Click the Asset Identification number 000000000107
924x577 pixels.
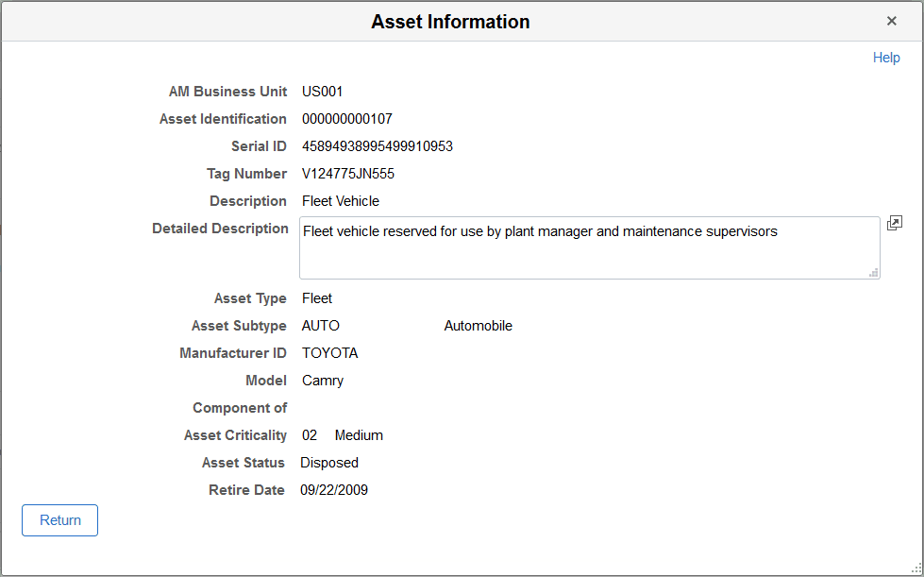pos(345,119)
